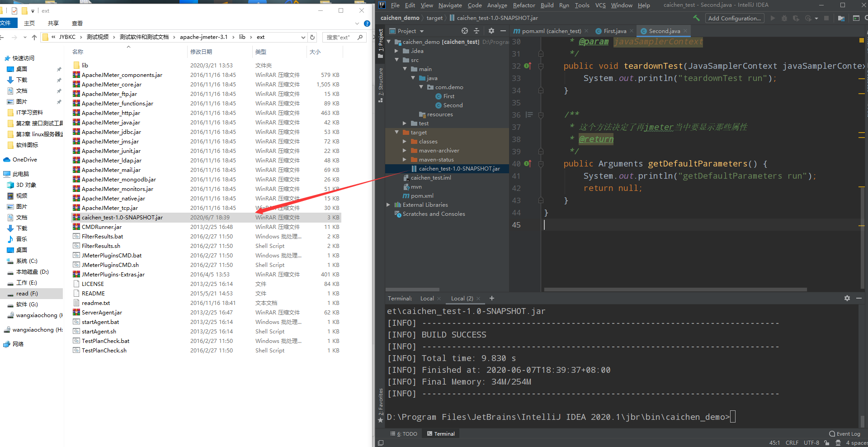
Task: Hide the Project panel with the minus icon
Action: (x=503, y=31)
